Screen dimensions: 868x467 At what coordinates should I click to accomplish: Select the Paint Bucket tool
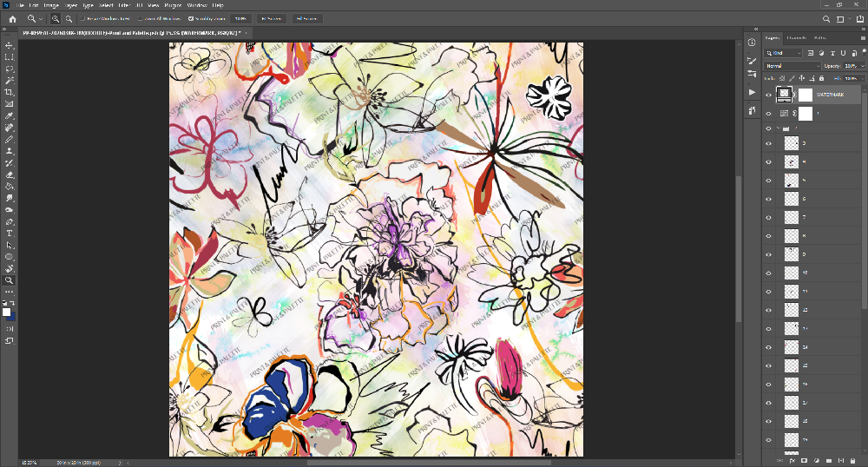tap(9, 187)
